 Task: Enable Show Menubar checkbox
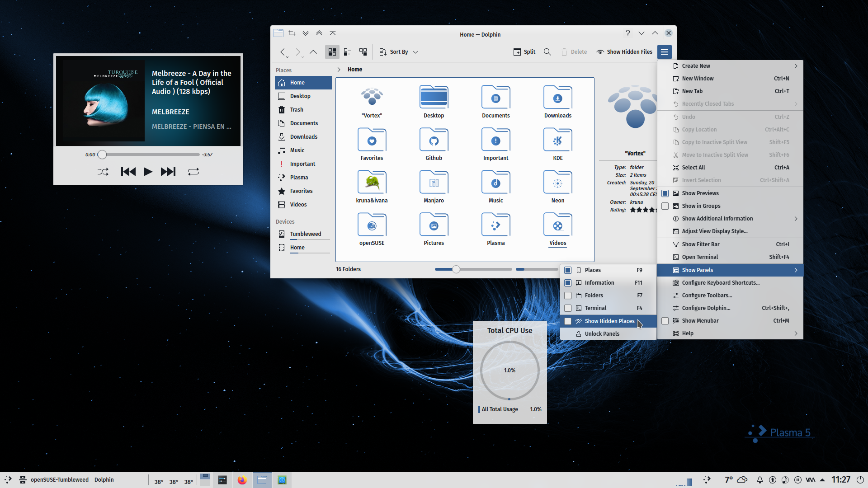pyautogui.click(x=665, y=321)
